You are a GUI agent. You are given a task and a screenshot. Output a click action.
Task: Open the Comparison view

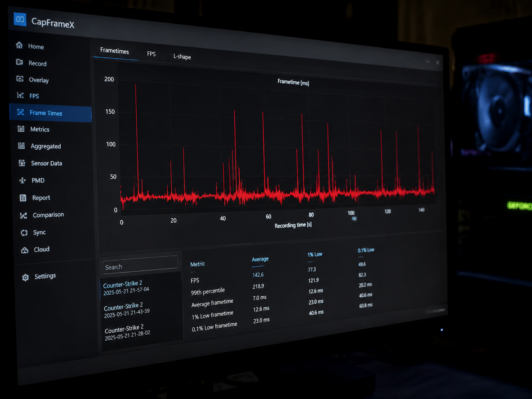click(48, 215)
